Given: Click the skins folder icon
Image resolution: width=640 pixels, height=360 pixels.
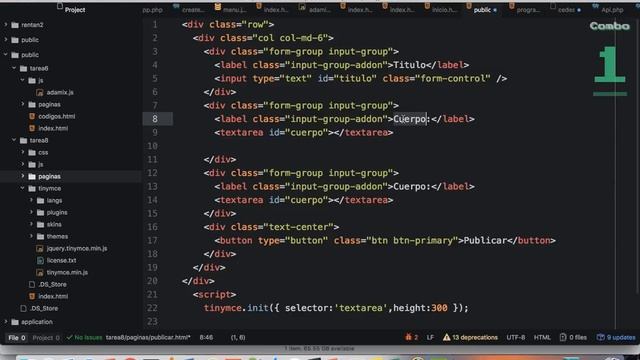Looking at the screenshot, I should (x=40, y=224).
